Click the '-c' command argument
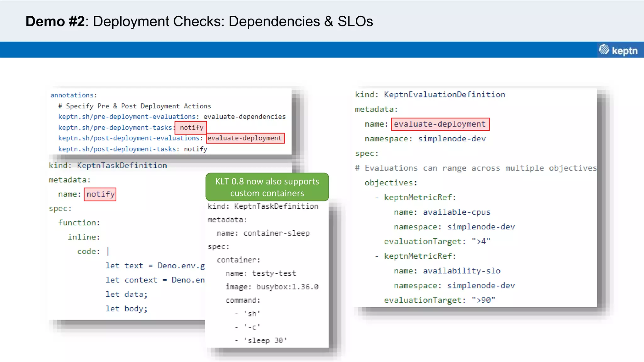 [252, 327]
